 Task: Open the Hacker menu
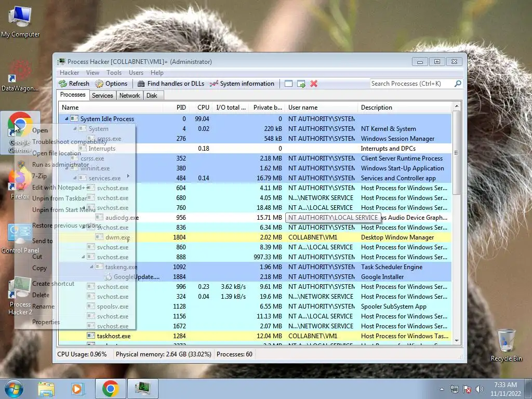tap(69, 73)
